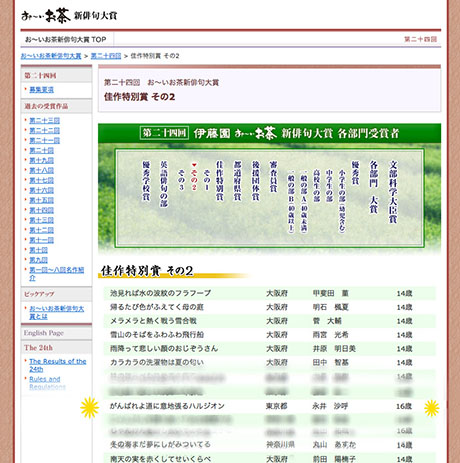460x463 pixels.
Task: Go to お〜いお茶新俳句大賞 in the breadcrumb
Action: [51, 56]
